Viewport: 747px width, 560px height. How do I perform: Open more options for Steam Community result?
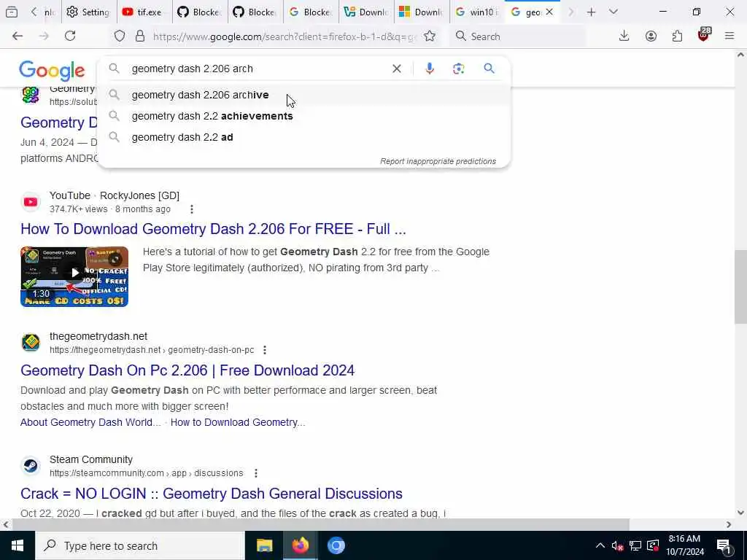[256, 473]
